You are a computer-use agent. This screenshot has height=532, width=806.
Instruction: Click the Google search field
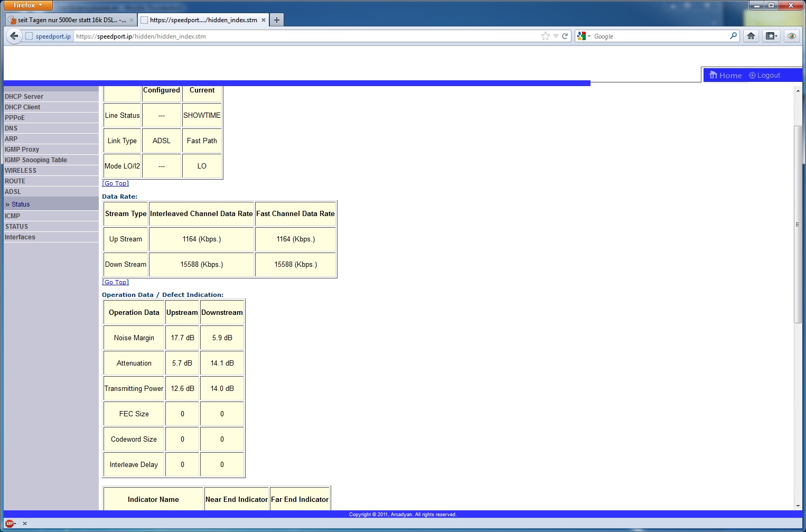pos(660,36)
